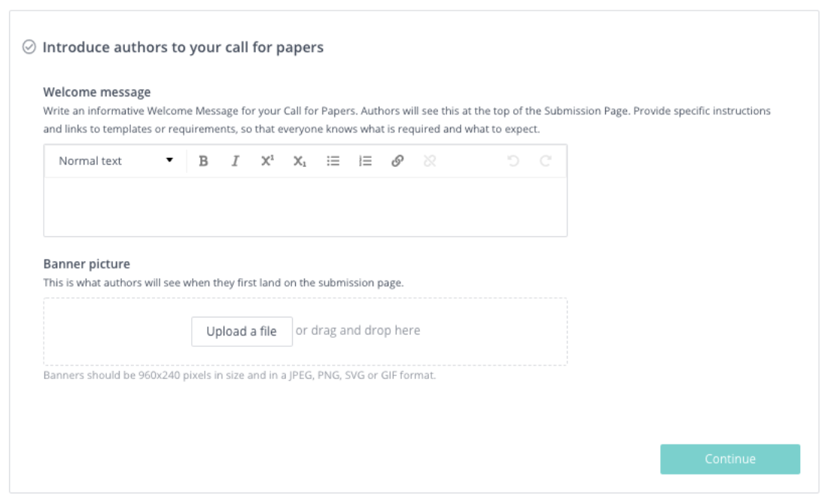Toggle bold formatting in welcome message editor

(x=203, y=161)
